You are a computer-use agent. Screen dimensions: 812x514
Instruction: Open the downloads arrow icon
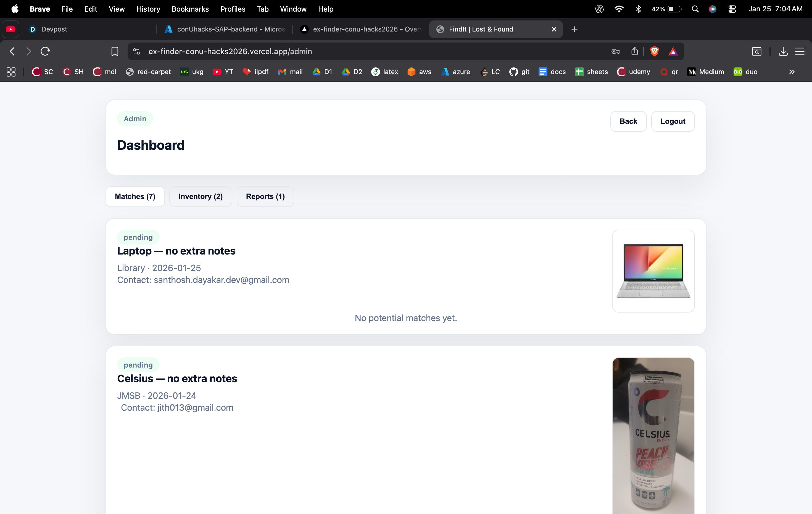(783, 51)
